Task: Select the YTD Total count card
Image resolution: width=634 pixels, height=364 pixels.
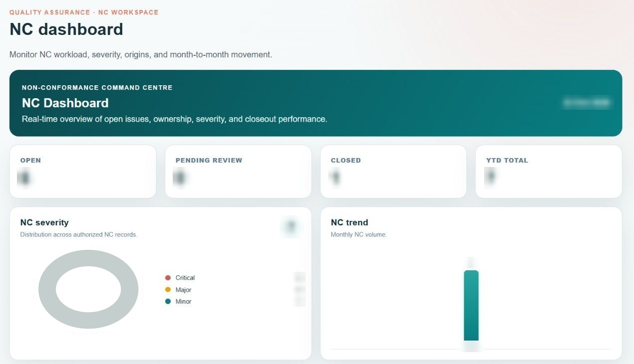Action: 549,172
